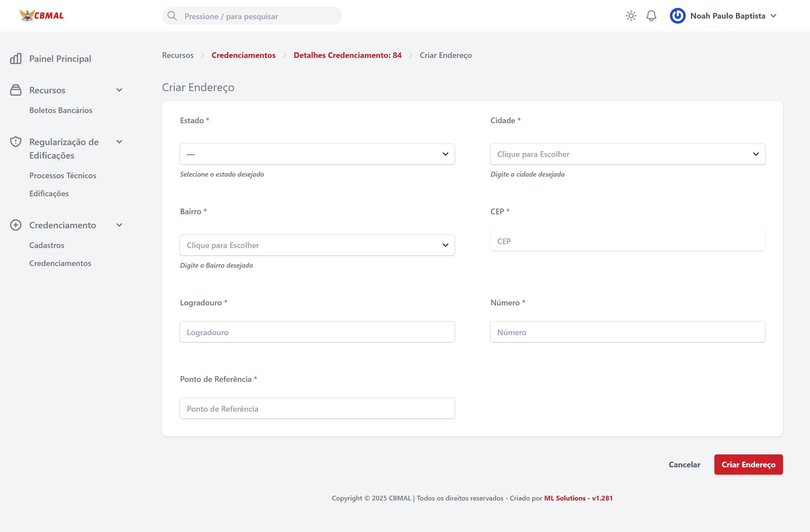Image resolution: width=810 pixels, height=532 pixels.
Task: Open Processos Técnicos in the sidebar
Action: coord(63,175)
